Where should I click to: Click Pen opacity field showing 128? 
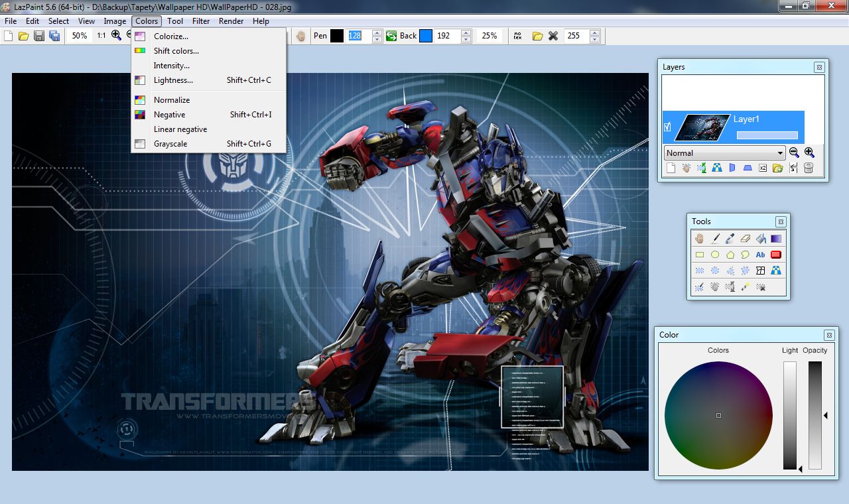click(x=359, y=36)
